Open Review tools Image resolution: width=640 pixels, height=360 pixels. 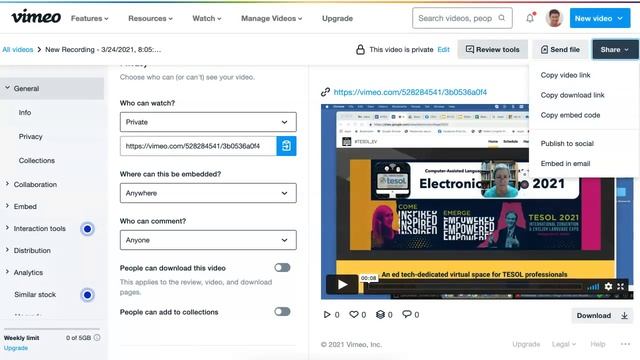[x=493, y=49]
